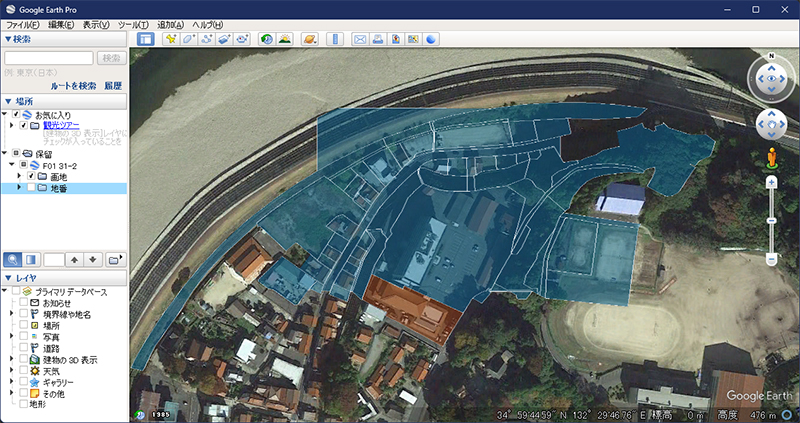Add an image overlay
This screenshot has height=423, width=800.
tap(224, 39)
